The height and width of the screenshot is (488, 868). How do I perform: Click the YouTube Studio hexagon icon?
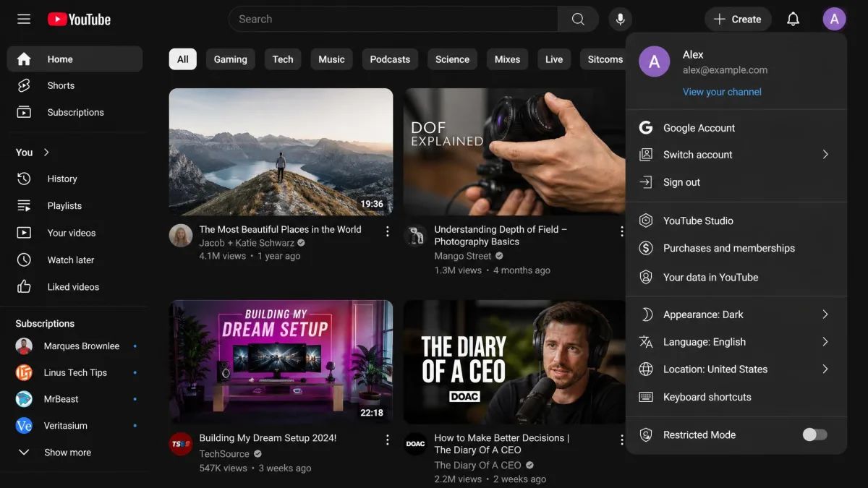click(x=646, y=221)
